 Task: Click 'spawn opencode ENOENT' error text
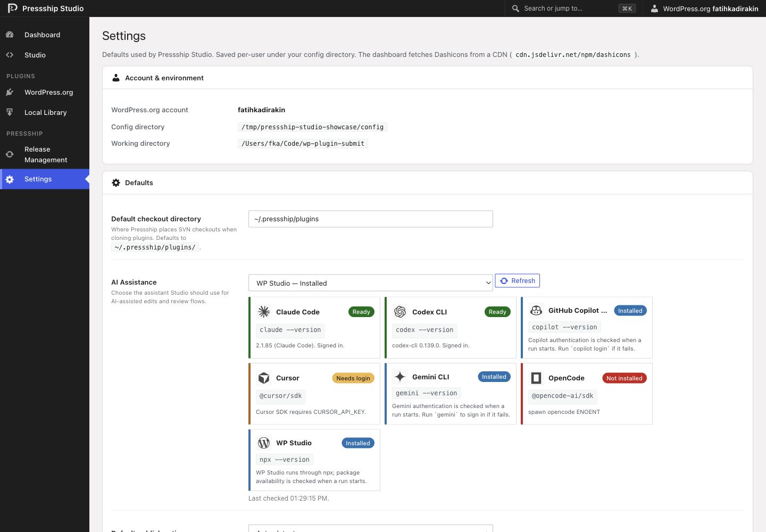pyautogui.click(x=564, y=412)
